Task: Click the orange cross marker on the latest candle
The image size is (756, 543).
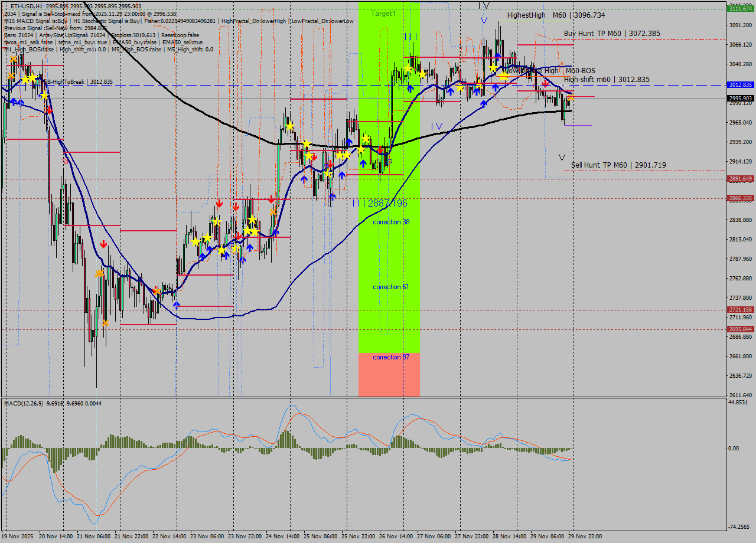Action: (x=571, y=96)
